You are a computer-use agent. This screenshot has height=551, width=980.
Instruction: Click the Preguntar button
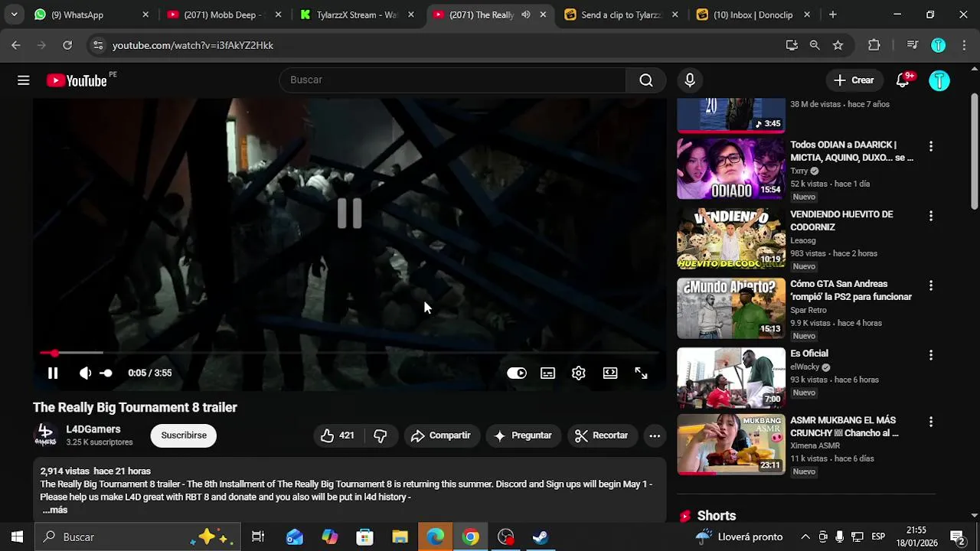tap(523, 435)
